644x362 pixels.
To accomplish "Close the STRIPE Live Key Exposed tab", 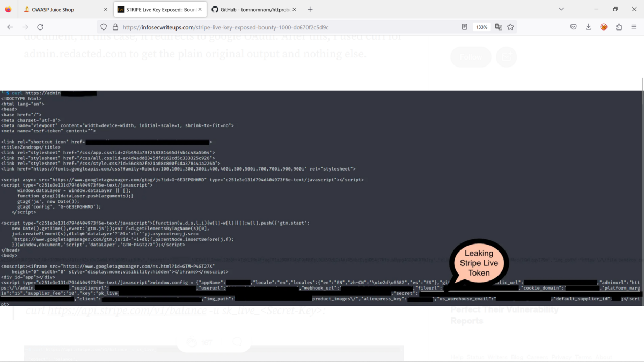I will [x=200, y=9].
